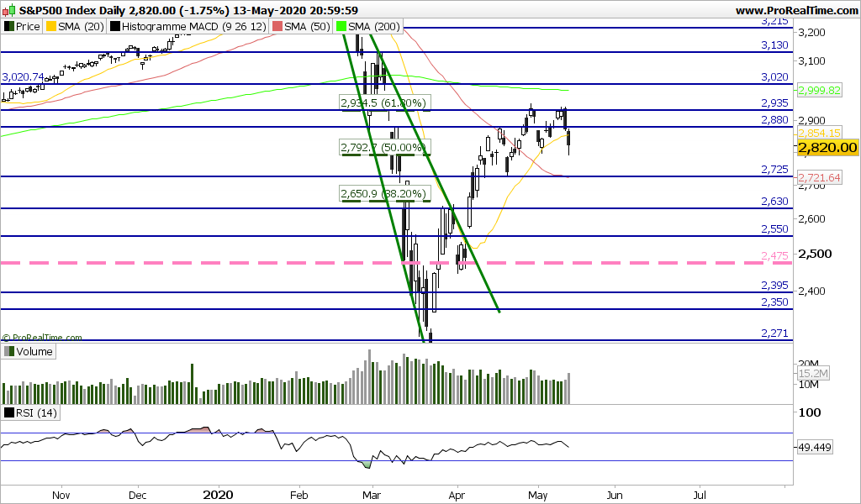Viewport: 861px width, 504px height.
Task: Click the 2,880 level label
Action: tap(774, 119)
